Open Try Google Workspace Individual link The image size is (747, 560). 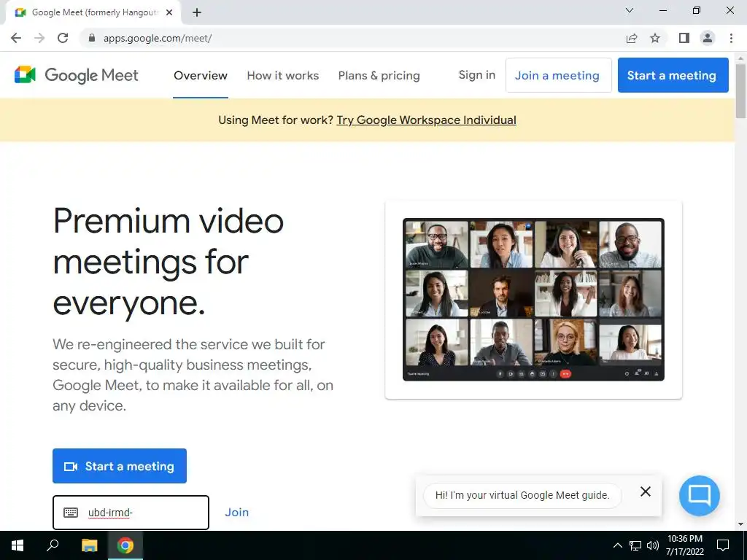pos(426,120)
